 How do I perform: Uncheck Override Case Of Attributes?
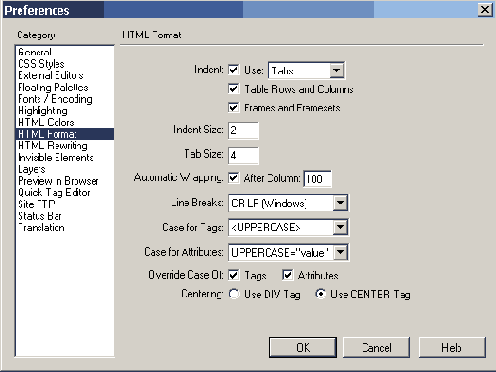(x=287, y=275)
